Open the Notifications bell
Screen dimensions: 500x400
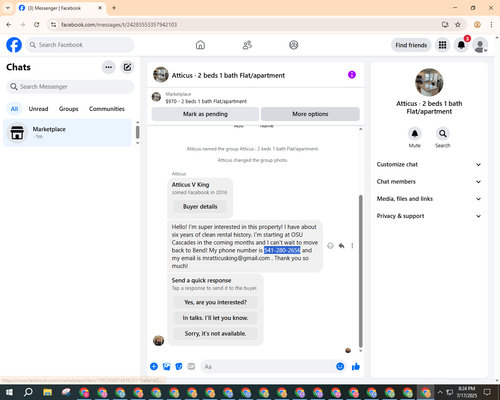tap(461, 45)
